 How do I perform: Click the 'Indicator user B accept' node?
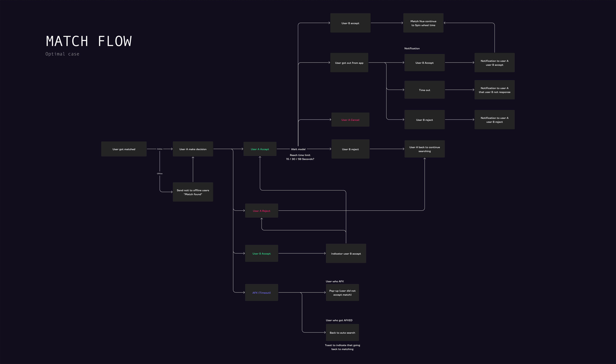pos(346,253)
